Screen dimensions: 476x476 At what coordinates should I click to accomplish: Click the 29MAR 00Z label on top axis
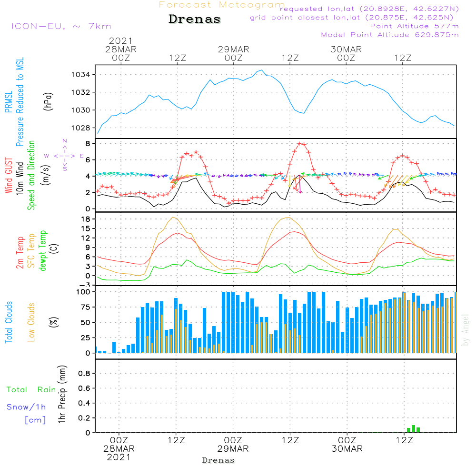[234, 53]
